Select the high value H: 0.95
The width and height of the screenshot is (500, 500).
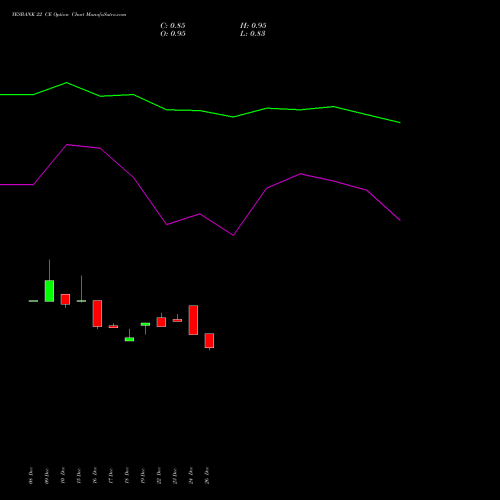(x=253, y=26)
